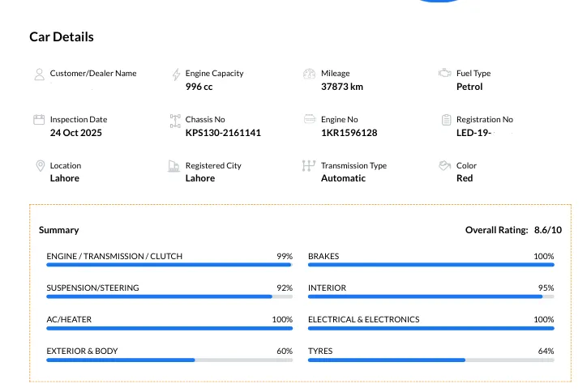This screenshot has height=392, width=587.
Task: Click the Engine Capacity lightning icon
Action: click(176, 75)
